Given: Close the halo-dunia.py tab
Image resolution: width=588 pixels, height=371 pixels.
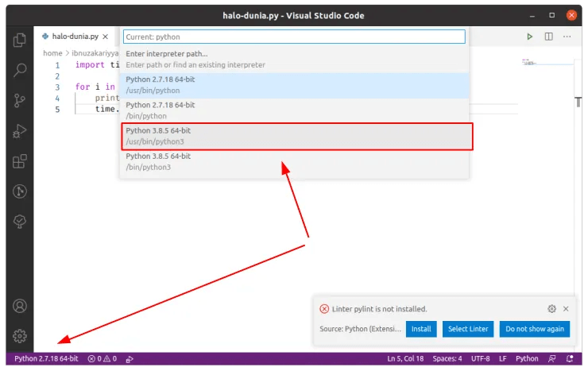Looking at the screenshot, I should [x=106, y=37].
